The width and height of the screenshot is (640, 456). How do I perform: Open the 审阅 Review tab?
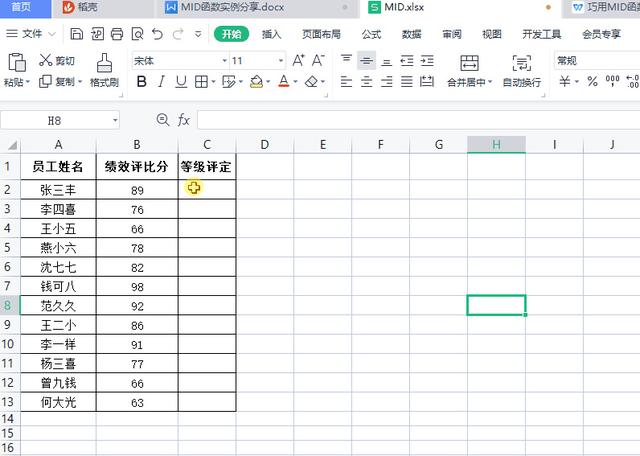452,34
